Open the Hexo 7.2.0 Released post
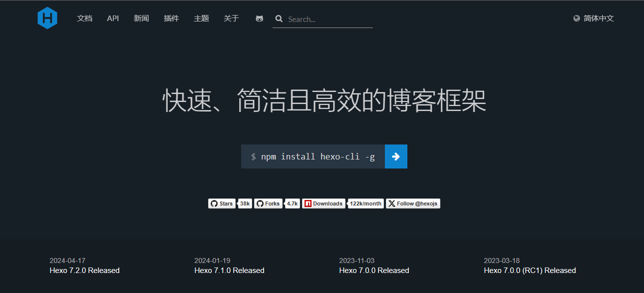The height and width of the screenshot is (293, 644). pyautogui.click(x=84, y=270)
